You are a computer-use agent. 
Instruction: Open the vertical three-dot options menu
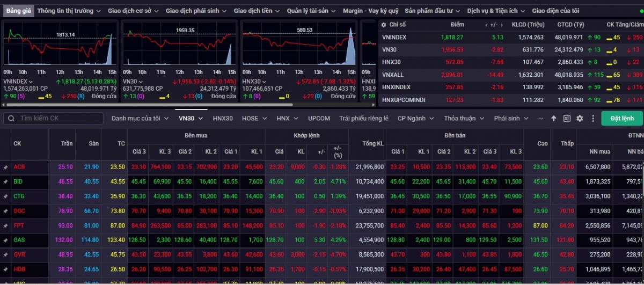click(x=592, y=119)
